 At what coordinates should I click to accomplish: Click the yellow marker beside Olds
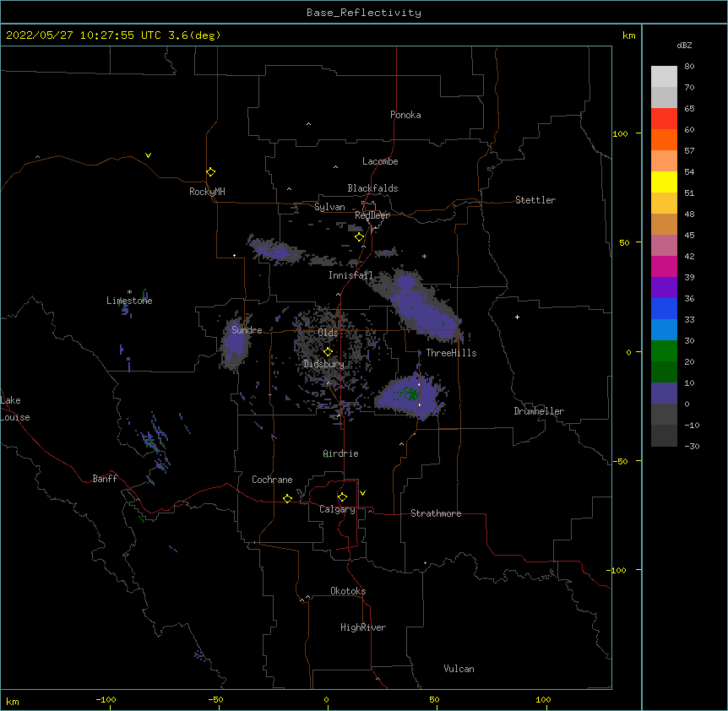pyautogui.click(x=328, y=352)
